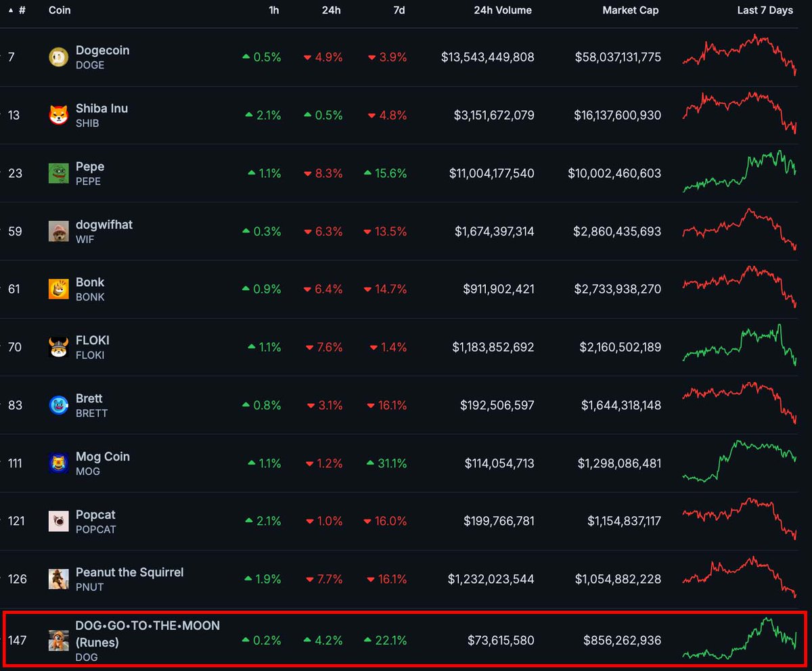Screen dimensions: 812x671
Task: Click the Coin column header
Action: [59, 10]
